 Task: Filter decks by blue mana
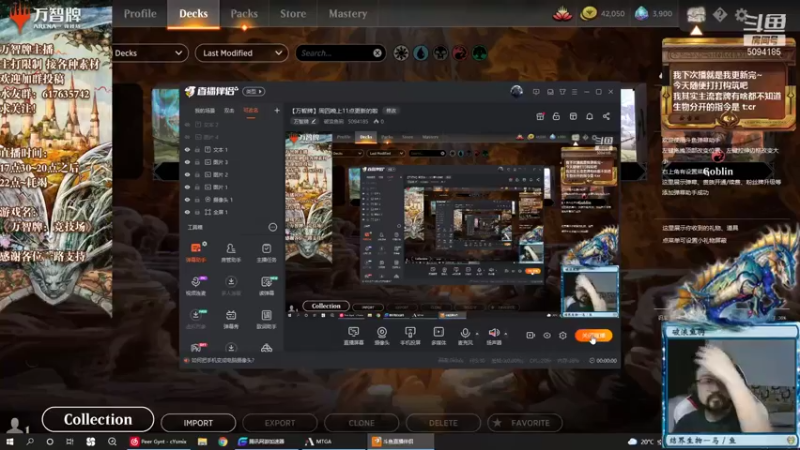tap(420, 53)
